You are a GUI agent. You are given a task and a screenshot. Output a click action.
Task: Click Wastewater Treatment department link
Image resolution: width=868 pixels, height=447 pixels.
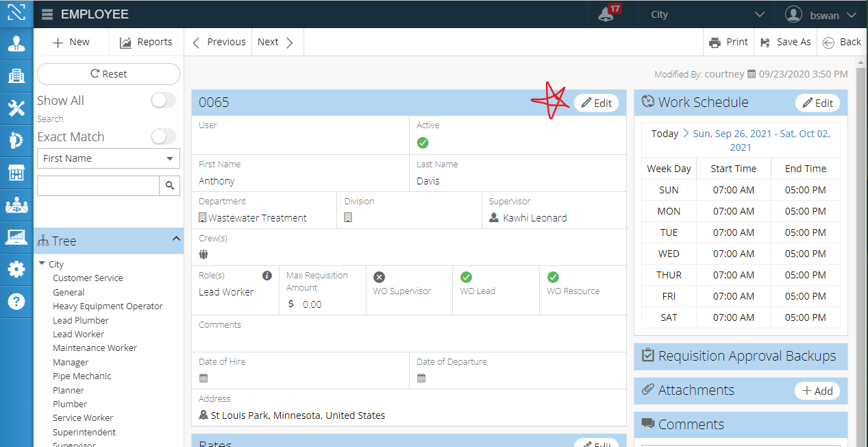(x=258, y=218)
